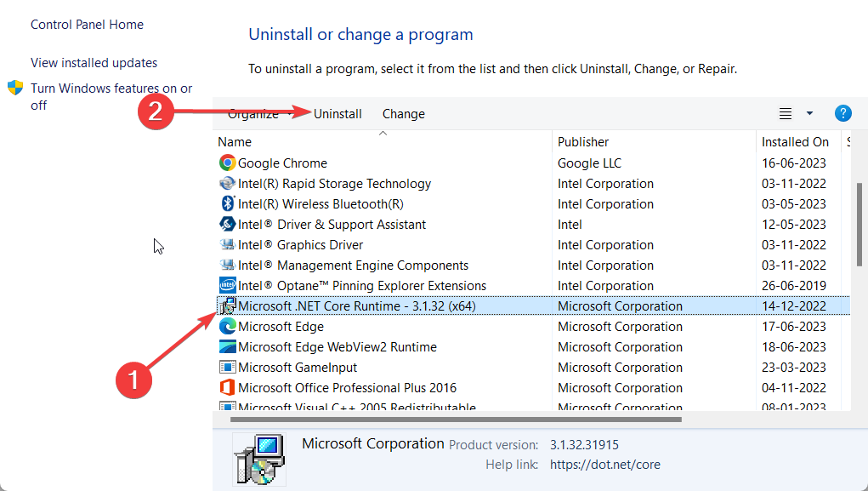Click the Intel publisher cell of Driver Assistant
868x491 pixels.
point(570,225)
